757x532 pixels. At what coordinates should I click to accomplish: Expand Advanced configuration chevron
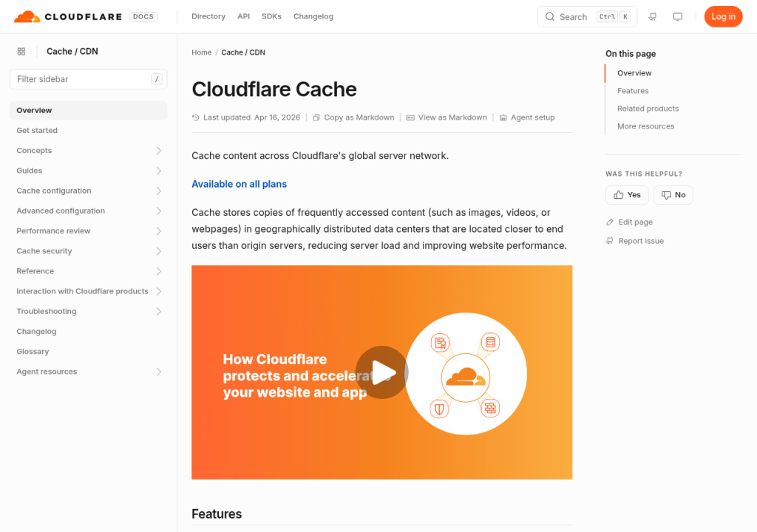tap(158, 211)
